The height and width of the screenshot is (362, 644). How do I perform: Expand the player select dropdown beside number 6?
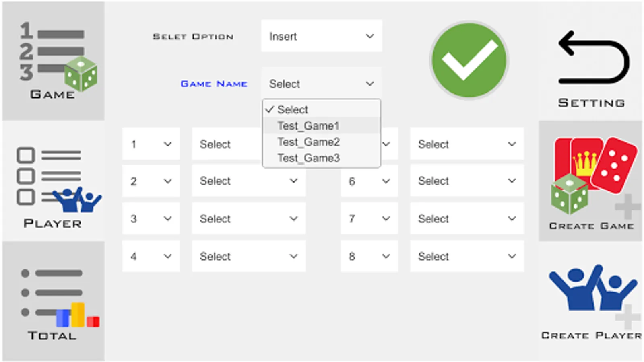[467, 181]
